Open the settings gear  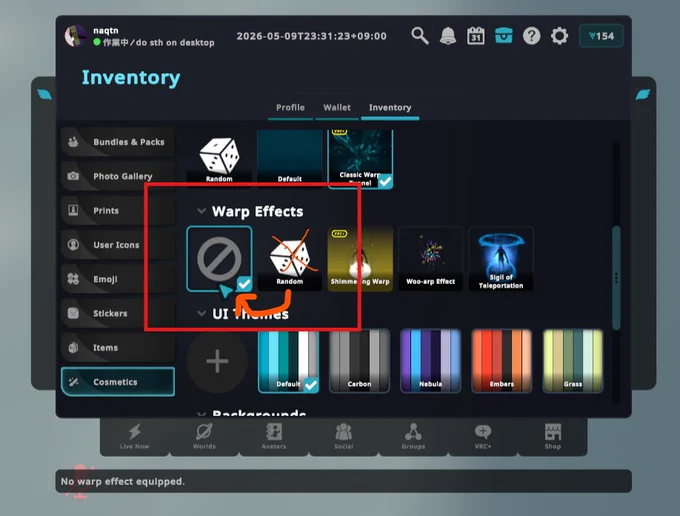559,36
